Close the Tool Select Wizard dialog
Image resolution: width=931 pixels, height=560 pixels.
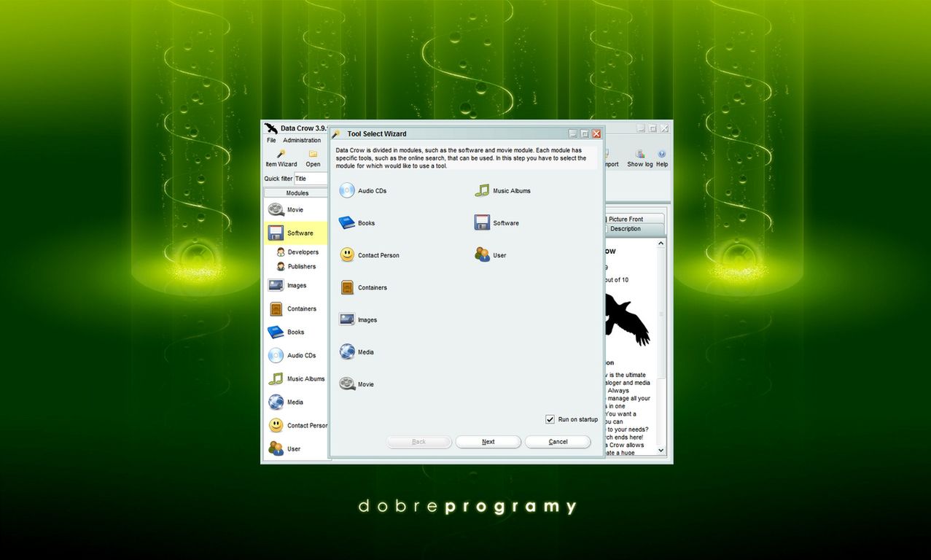(596, 133)
